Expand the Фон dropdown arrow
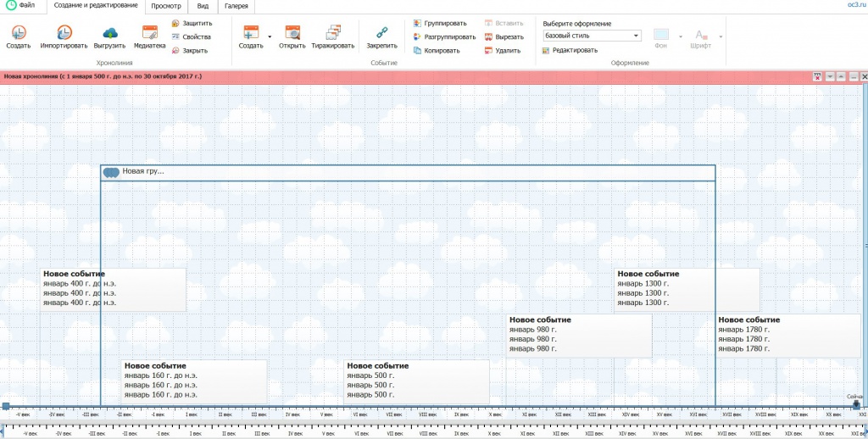Image resolution: width=868 pixels, height=439 pixels. pyautogui.click(x=681, y=37)
